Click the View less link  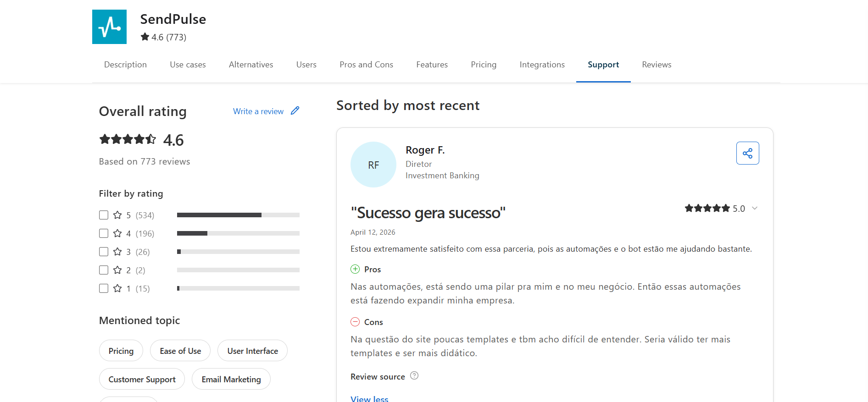[369, 399]
